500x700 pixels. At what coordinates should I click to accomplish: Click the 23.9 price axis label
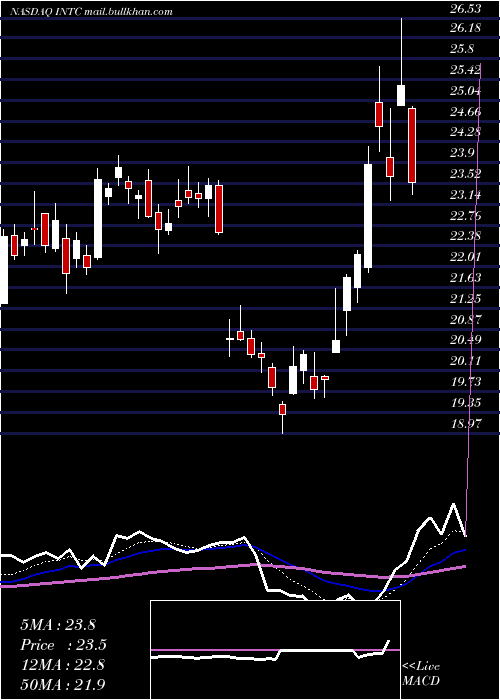coord(462,153)
